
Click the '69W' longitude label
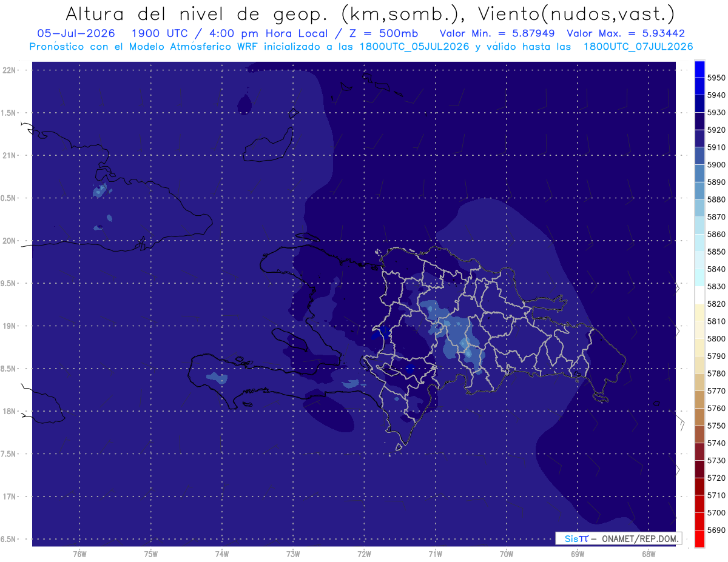578,554
